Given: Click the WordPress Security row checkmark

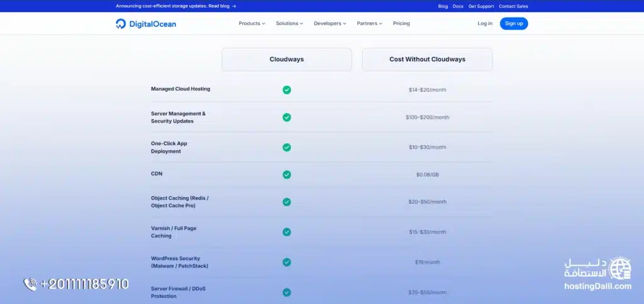Looking at the screenshot, I should 287,262.
